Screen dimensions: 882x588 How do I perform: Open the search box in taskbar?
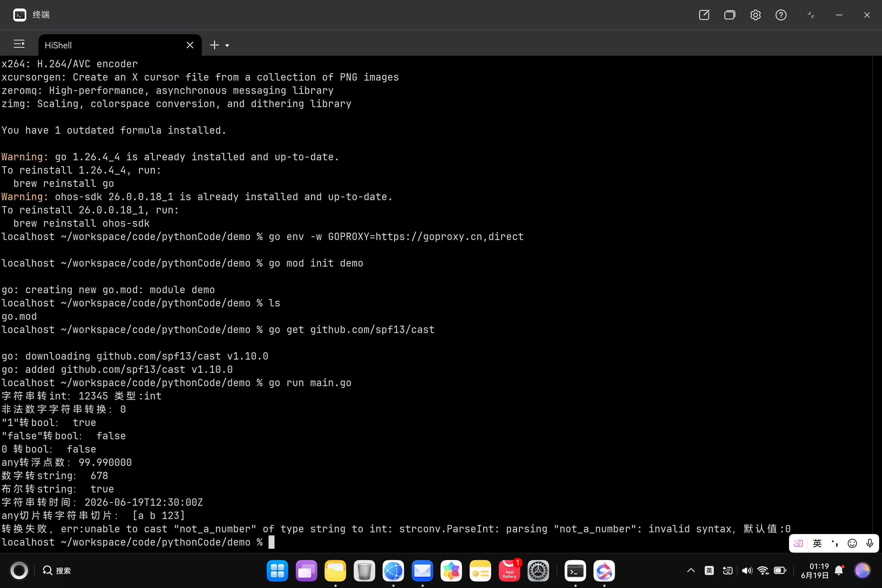57,570
